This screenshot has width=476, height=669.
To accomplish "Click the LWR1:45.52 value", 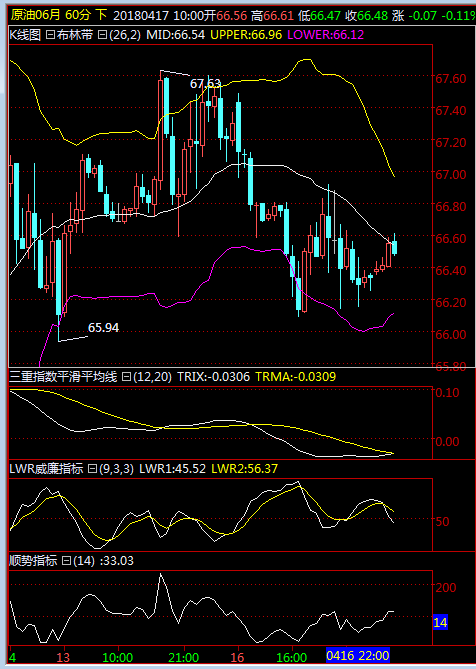I will (x=173, y=469).
